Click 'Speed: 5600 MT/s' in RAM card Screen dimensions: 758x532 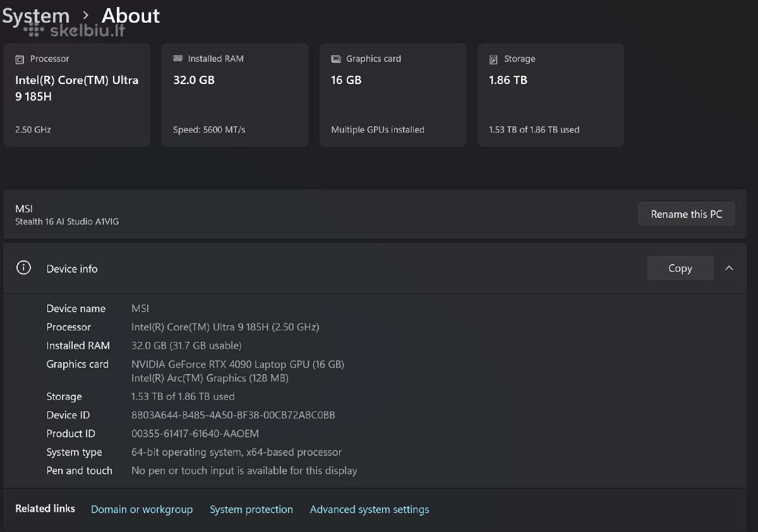pyautogui.click(x=209, y=130)
